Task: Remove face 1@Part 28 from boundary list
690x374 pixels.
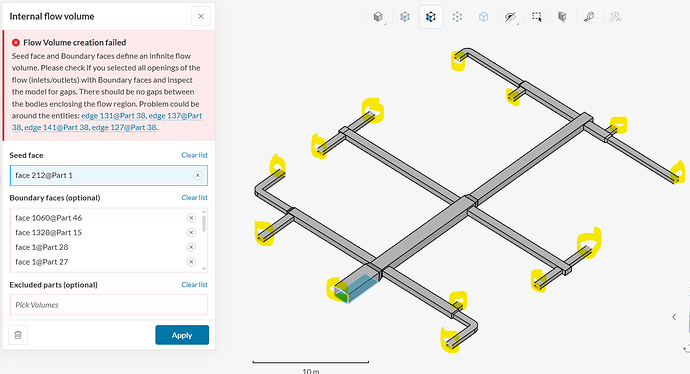Action: 191,247
